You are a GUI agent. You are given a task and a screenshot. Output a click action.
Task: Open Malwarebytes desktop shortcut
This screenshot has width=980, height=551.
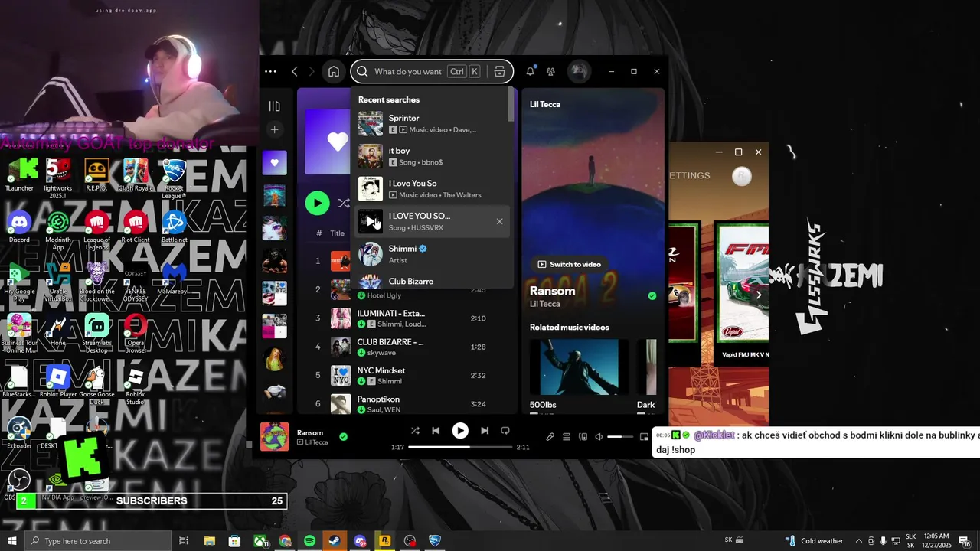click(x=174, y=279)
